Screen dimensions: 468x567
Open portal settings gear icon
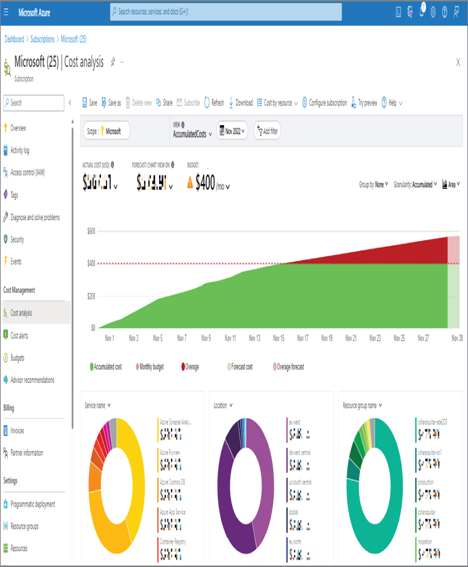433,12
